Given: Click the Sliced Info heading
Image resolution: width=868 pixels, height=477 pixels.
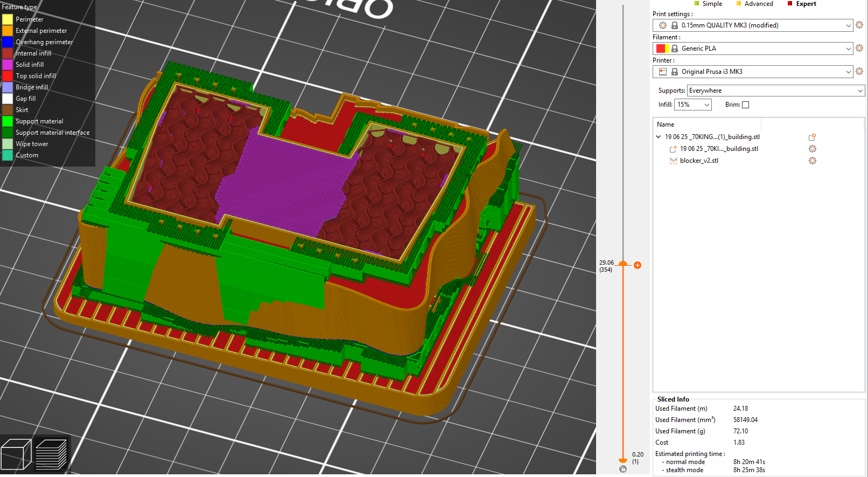Looking at the screenshot, I should pyautogui.click(x=673, y=399).
